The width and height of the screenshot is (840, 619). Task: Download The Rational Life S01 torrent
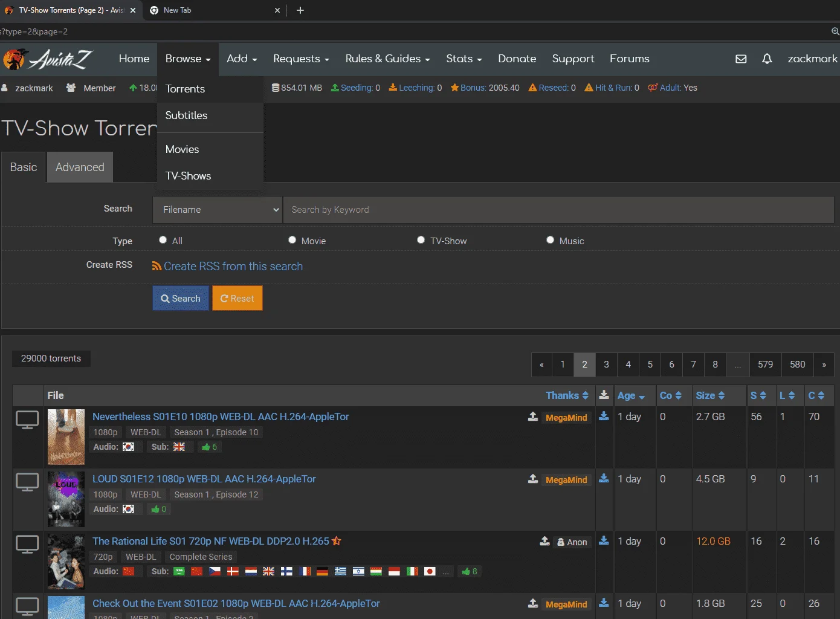point(604,540)
